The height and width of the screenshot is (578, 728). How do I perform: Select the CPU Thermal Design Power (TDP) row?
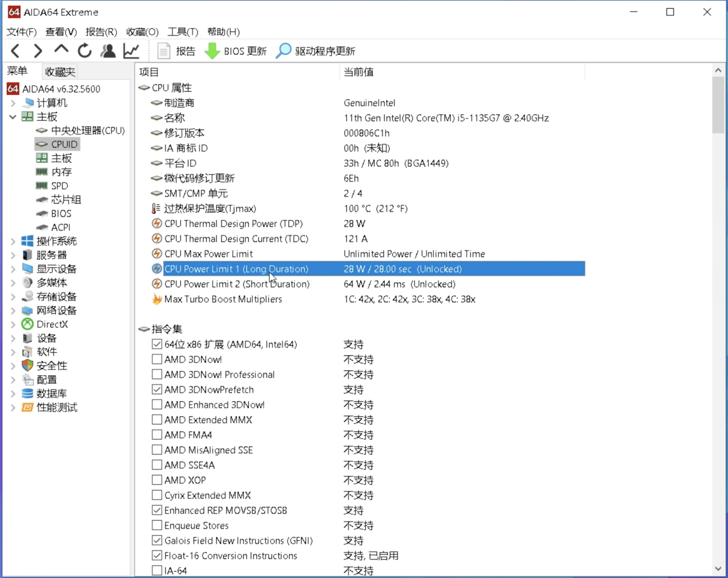368,224
